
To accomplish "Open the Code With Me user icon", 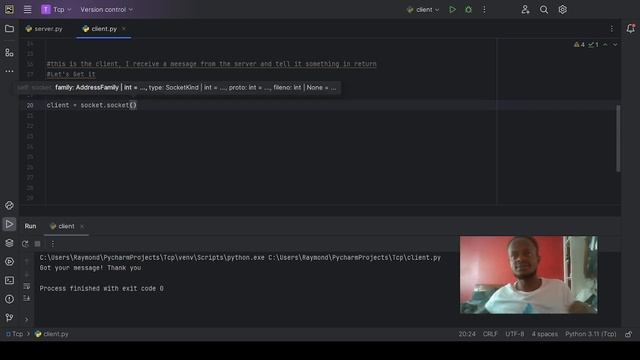I will (525, 9).
